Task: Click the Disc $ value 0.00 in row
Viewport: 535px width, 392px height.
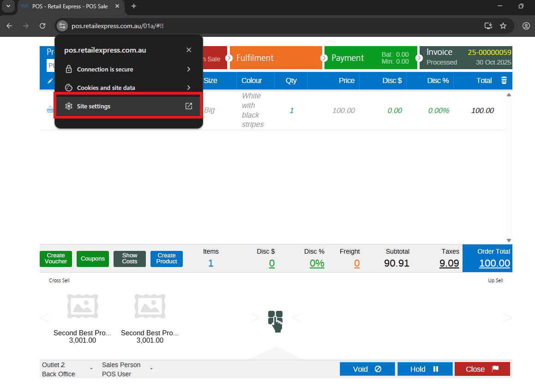Action: 395,110
